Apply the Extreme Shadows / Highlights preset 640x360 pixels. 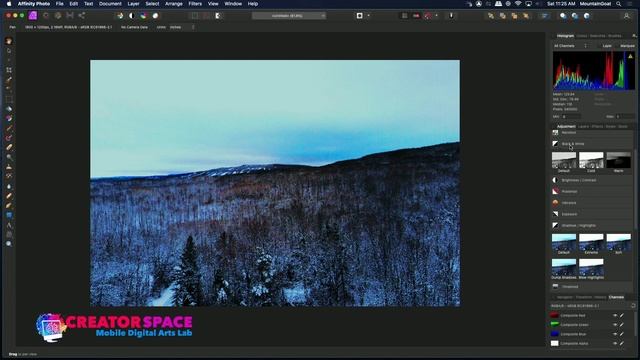591,244
